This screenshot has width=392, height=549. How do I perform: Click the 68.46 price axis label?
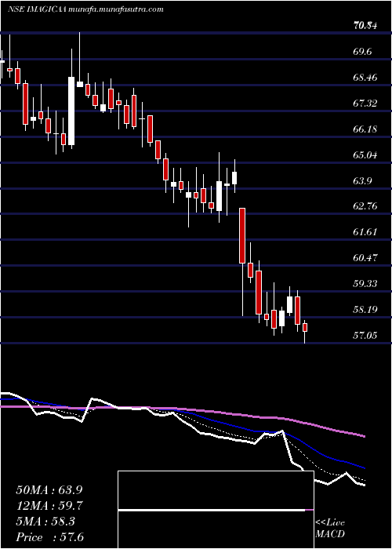[x=365, y=78]
